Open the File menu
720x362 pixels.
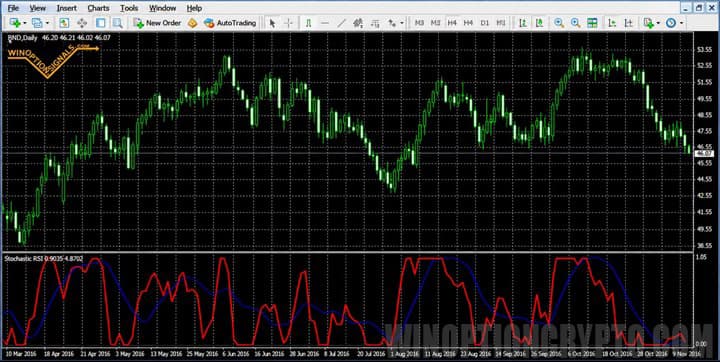coord(13,8)
